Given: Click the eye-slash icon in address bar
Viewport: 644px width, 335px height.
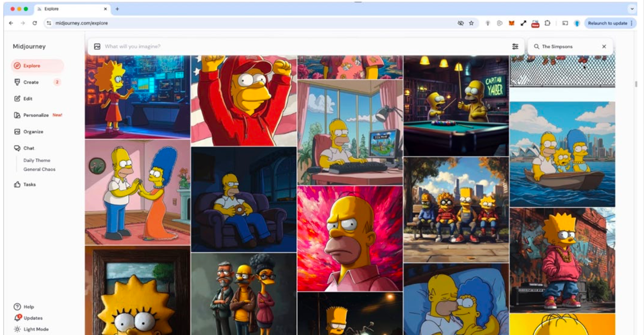Looking at the screenshot, I should (x=460, y=23).
